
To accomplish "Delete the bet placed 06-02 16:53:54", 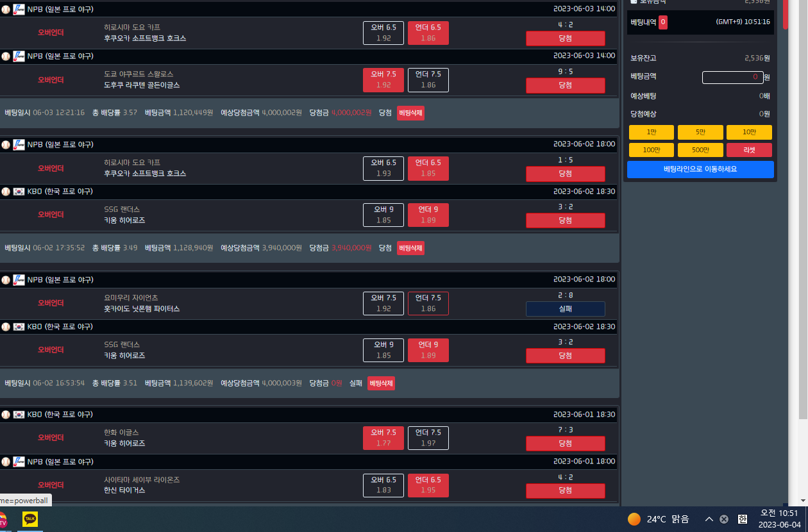I will (381, 383).
